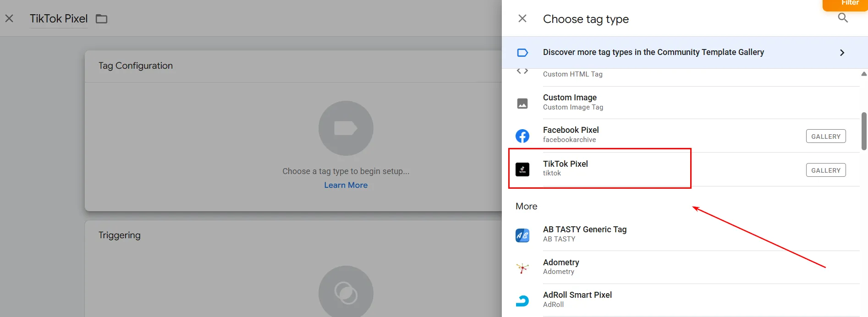The height and width of the screenshot is (317, 868).
Task: Click scrollbar up arrow in tag list
Action: (864, 74)
